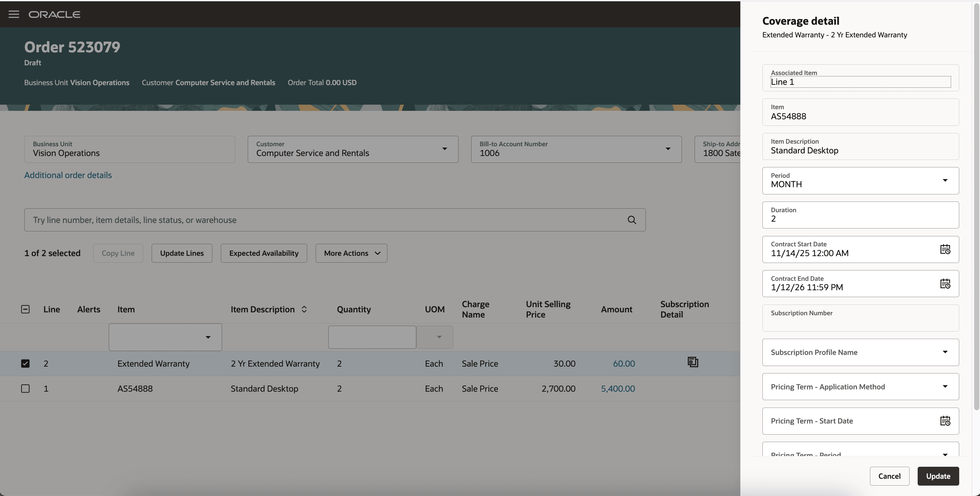
Task: Open the Contract End Date calendar picker
Action: (x=946, y=284)
